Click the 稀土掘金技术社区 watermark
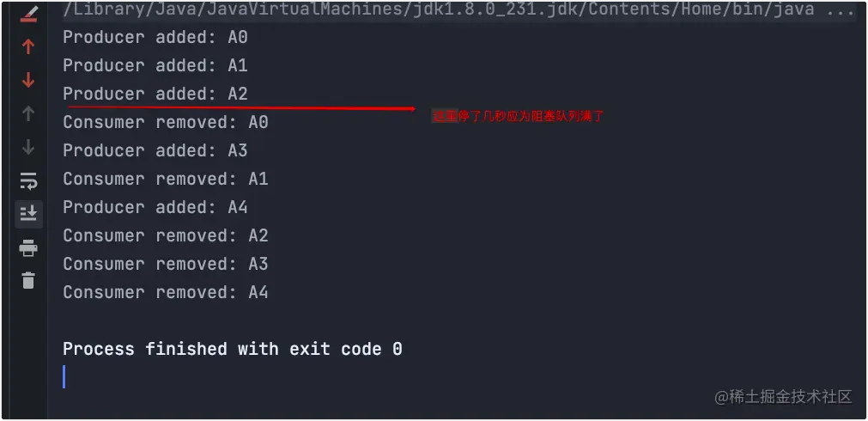The width and height of the screenshot is (868, 421). click(783, 397)
